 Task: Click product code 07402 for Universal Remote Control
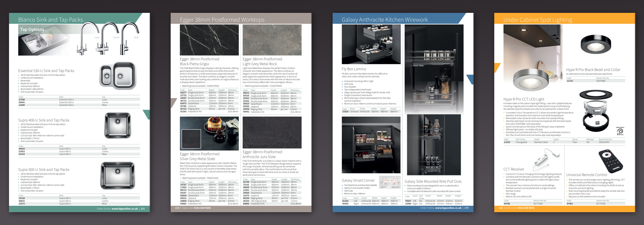click(x=570, y=203)
